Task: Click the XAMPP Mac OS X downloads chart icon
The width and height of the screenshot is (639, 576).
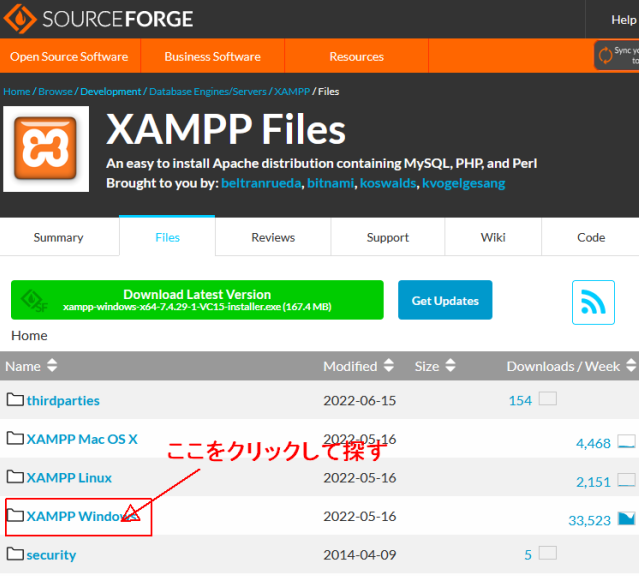Action: [626, 441]
